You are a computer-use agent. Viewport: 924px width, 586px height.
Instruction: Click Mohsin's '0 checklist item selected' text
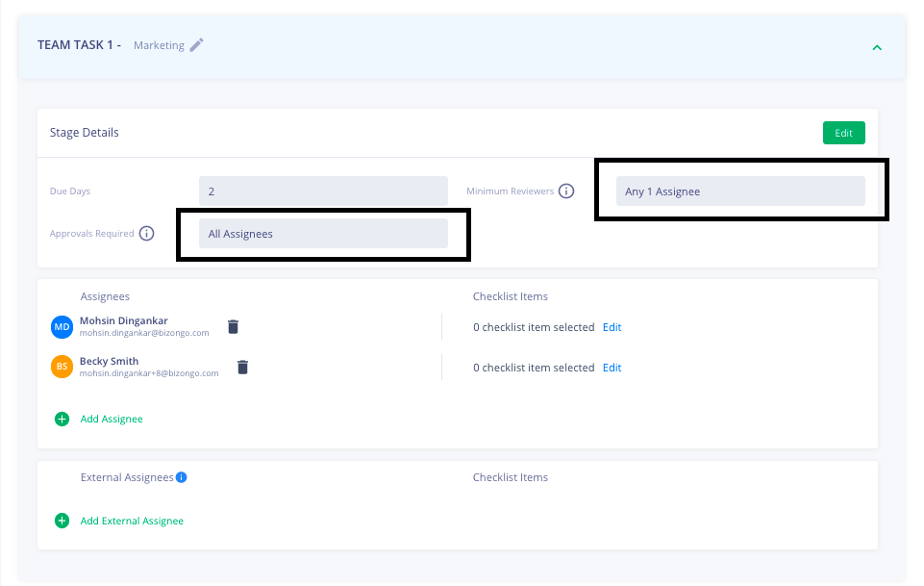click(534, 327)
